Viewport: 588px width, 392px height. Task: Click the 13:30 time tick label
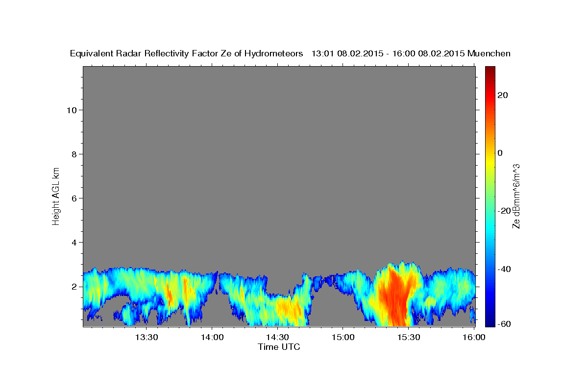[147, 337]
